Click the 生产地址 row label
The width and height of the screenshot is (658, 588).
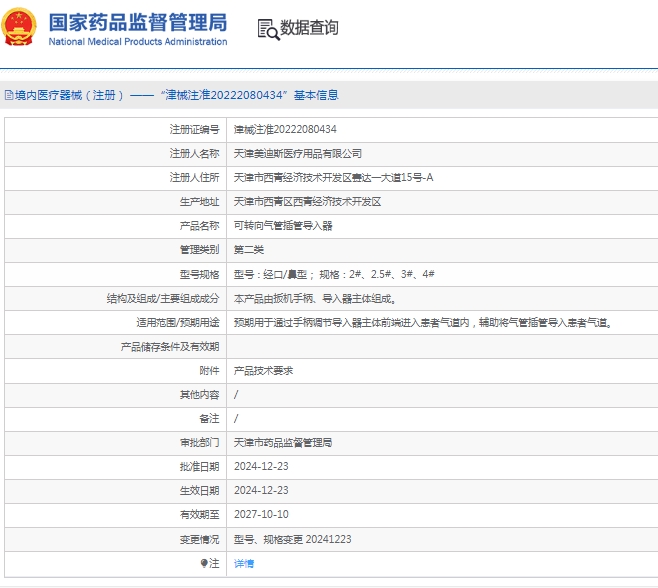click(x=199, y=202)
